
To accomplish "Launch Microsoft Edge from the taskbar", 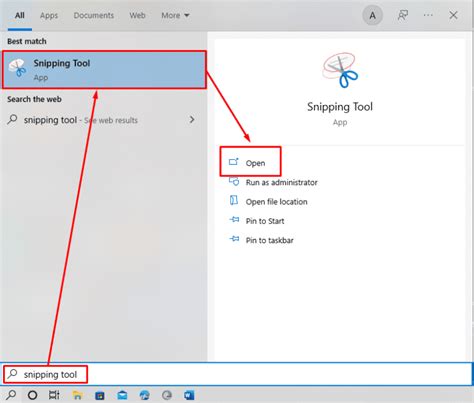I will (x=144, y=395).
